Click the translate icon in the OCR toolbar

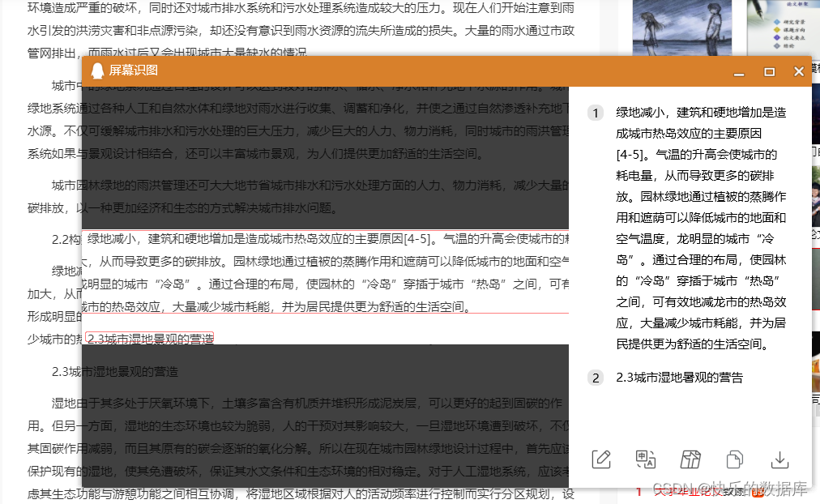point(645,459)
